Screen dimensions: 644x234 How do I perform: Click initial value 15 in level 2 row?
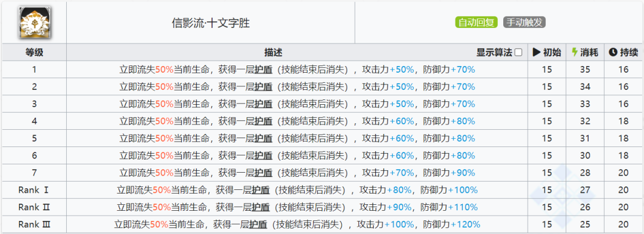tap(547, 87)
